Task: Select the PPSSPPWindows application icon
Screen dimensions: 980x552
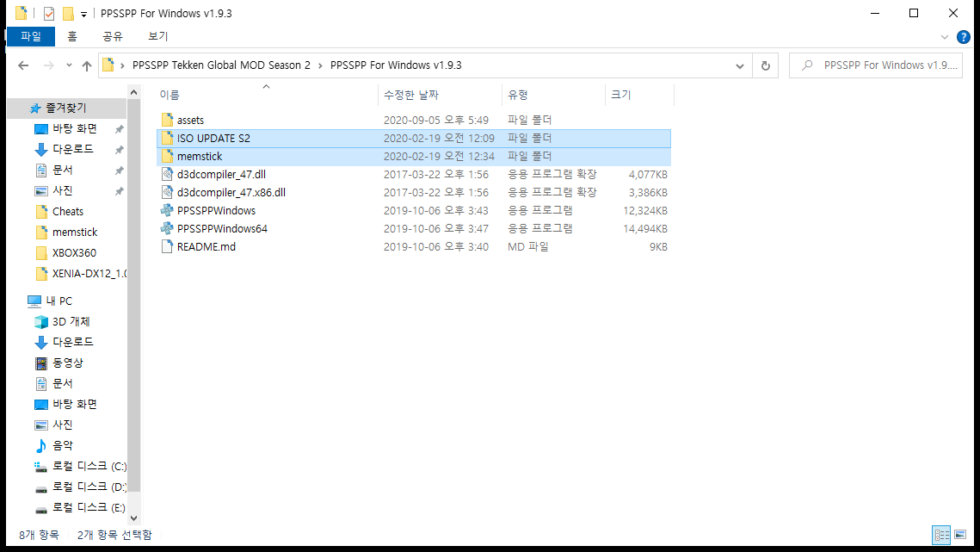Action: point(167,210)
